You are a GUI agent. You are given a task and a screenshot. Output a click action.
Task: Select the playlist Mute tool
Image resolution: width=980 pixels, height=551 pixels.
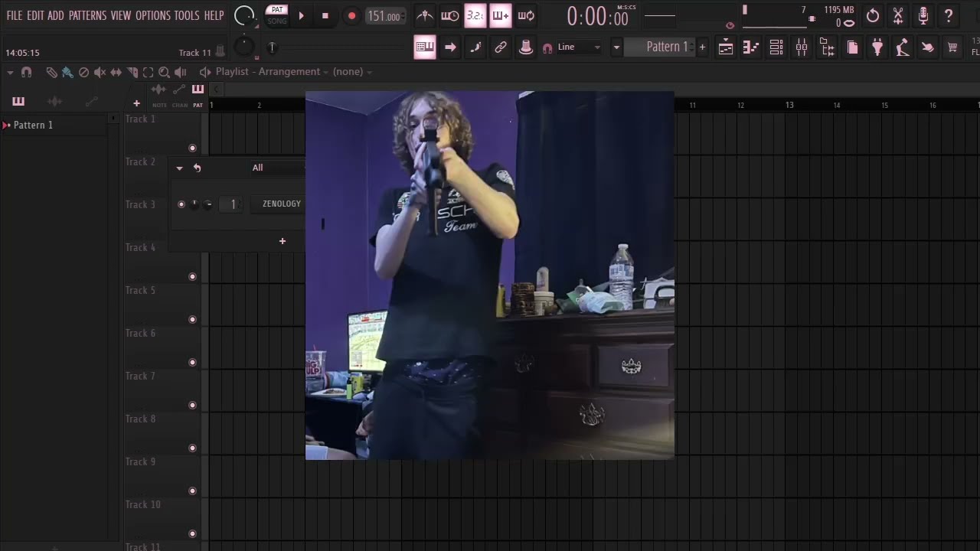pyautogui.click(x=100, y=72)
